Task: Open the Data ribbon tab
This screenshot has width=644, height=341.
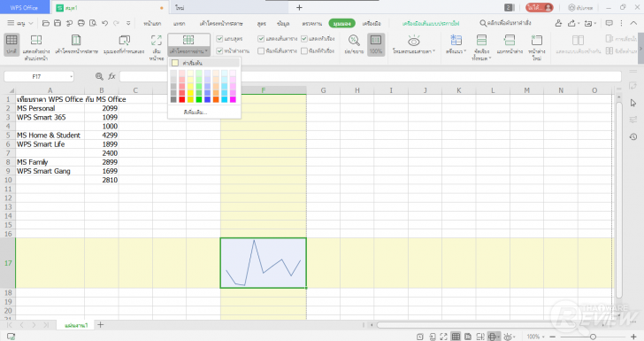Action: click(283, 23)
